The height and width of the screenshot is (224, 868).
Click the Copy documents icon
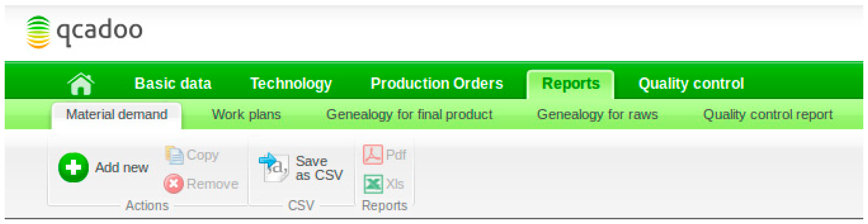point(174,155)
